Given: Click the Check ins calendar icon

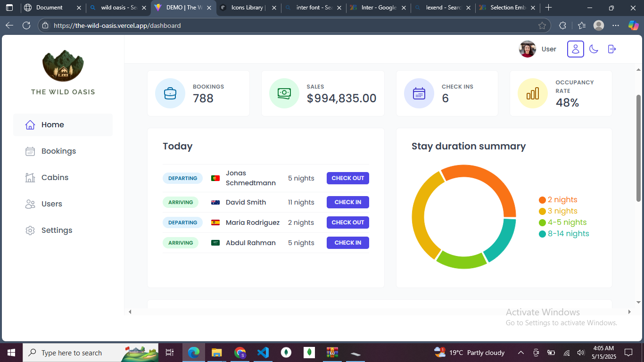Looking at the screenshot, I should 419,93.
